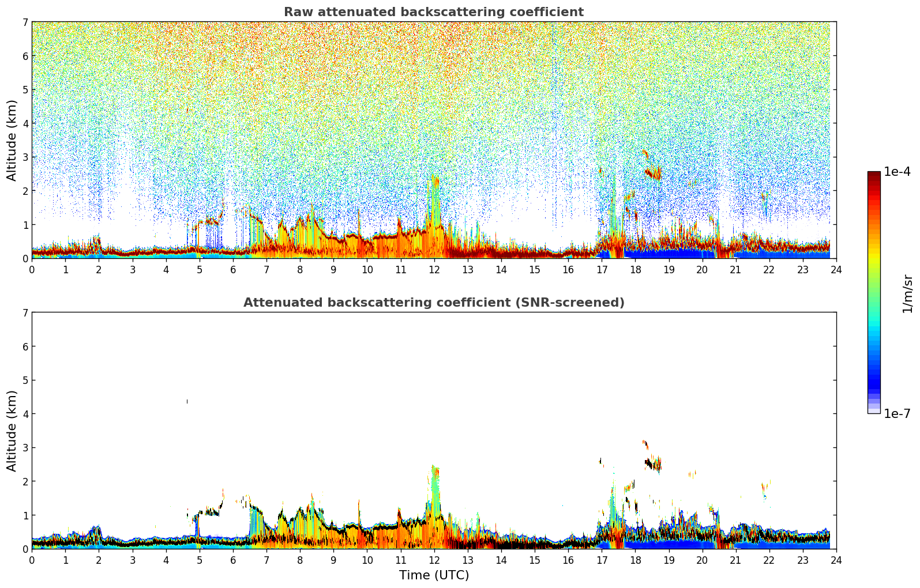Click tick label 24 on bottom plot's time axis
Image resolution: width=920 pixels, height=588 pixels.
click(836, 560)
